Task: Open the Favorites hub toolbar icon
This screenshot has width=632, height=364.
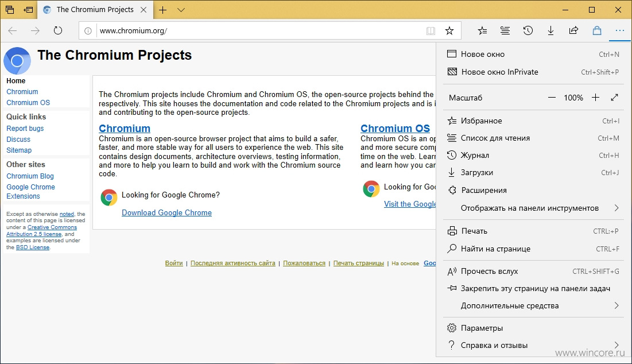Action: (x=482, y=30)
